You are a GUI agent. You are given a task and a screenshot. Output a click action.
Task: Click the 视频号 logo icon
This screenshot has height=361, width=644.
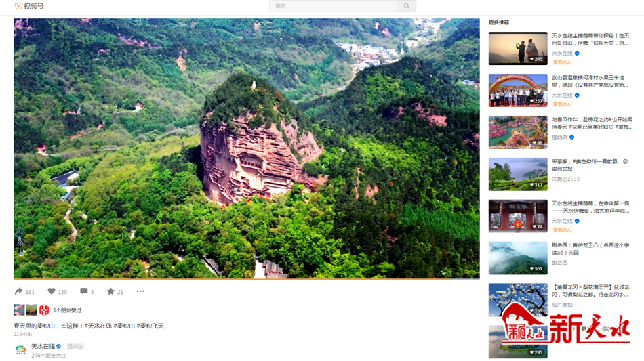[x=18, y=6]
